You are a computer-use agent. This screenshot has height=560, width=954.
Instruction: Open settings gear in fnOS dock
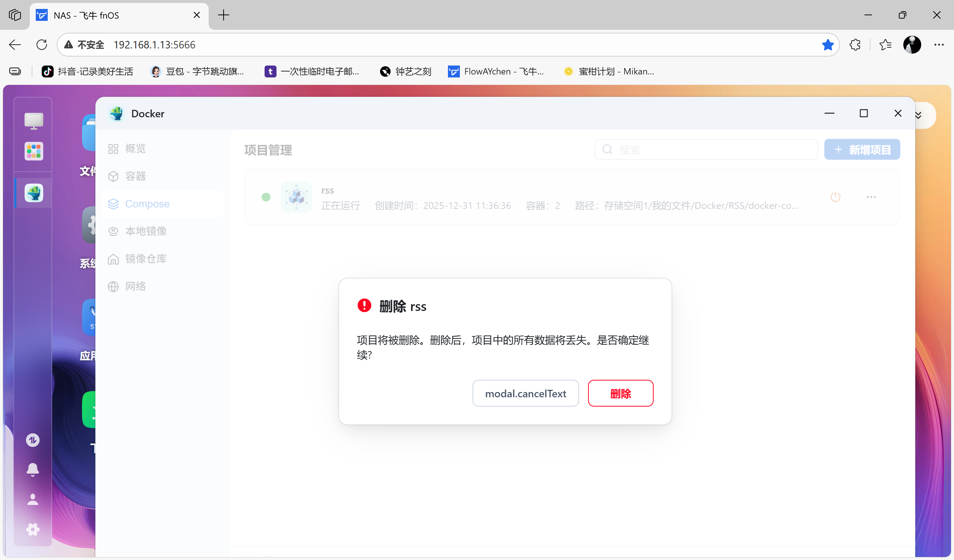(x=32, y=529)
